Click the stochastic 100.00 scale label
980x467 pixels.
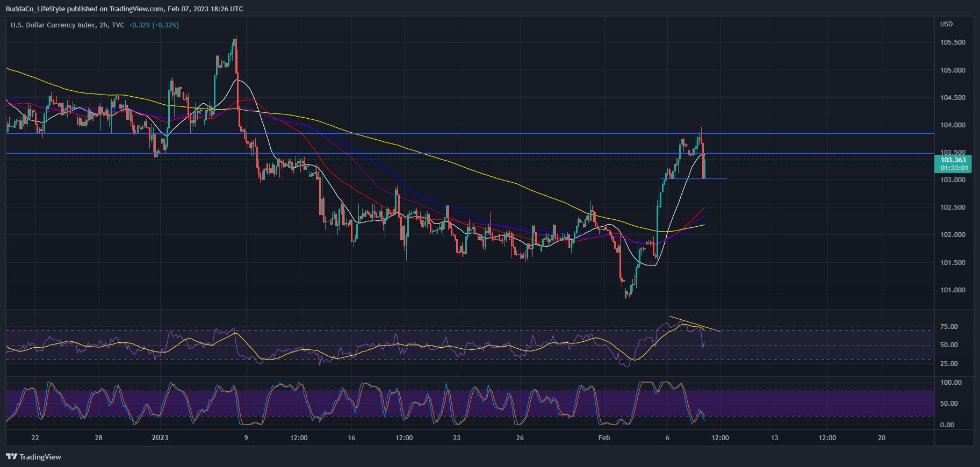click(x=951, y=383)
